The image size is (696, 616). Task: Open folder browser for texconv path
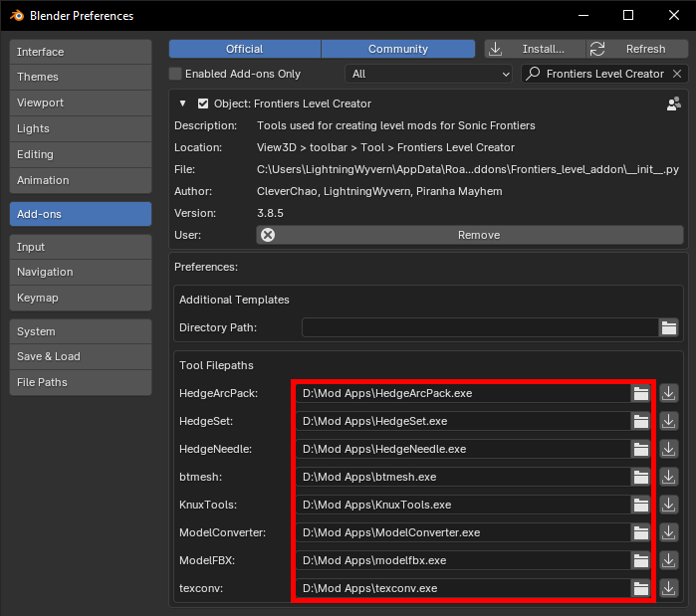coord(640,588)
